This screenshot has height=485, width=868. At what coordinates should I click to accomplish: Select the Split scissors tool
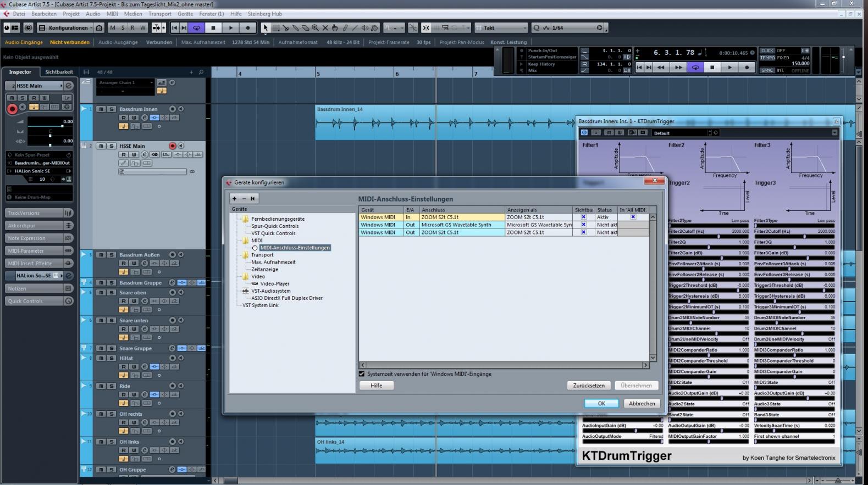[x=286, y=28]
